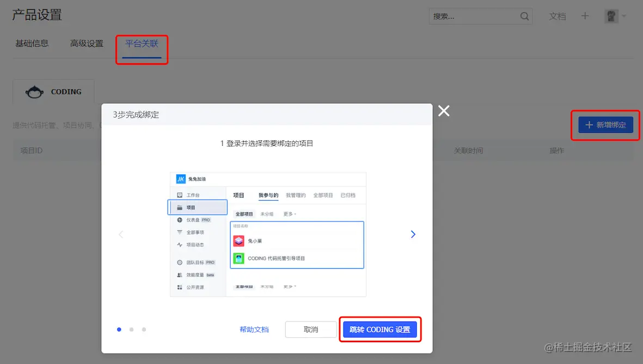Viewport: 643px width, 364px height.
Task: Select the first carousel page dot
Action: pos(119,329)
